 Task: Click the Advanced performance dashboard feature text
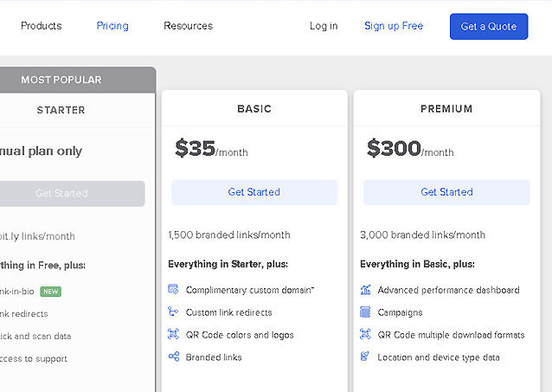(x=448, y=290)
